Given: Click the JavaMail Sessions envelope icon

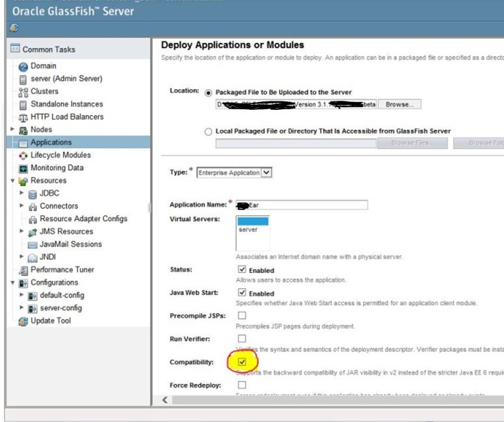Looking at the screenshot, I should pos(33,245).
